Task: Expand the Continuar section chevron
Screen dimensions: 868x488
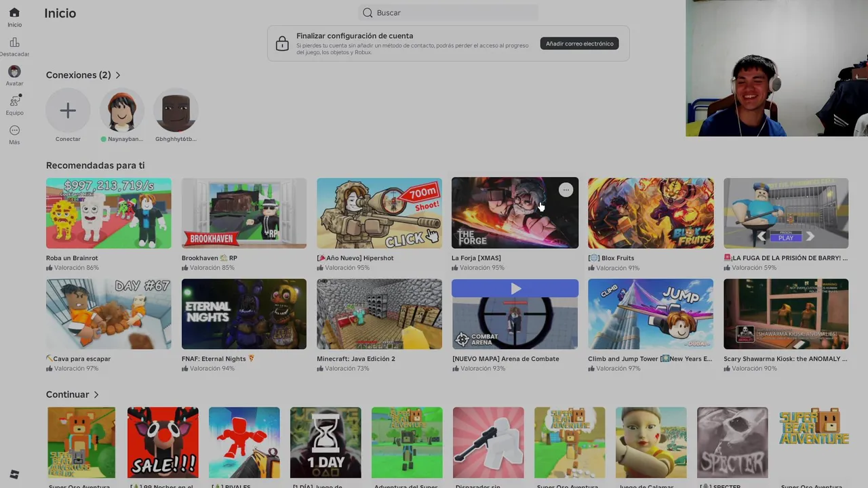Action: tap(96, 394)
